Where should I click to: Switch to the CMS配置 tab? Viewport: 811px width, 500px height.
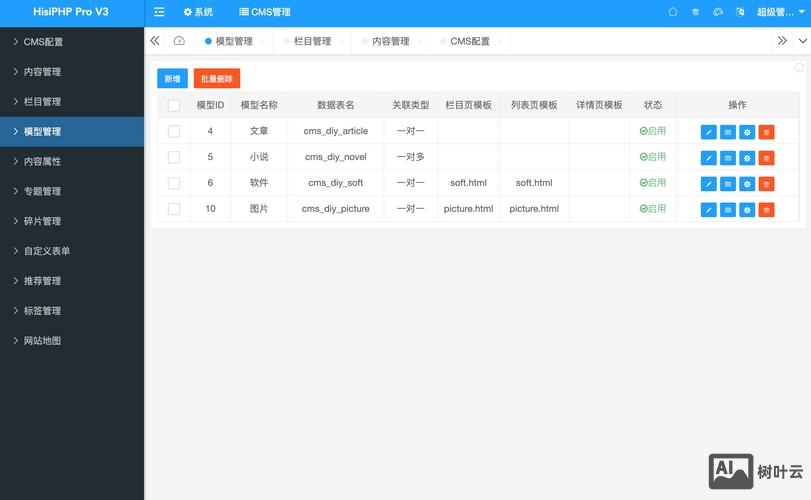pos(470,41)
